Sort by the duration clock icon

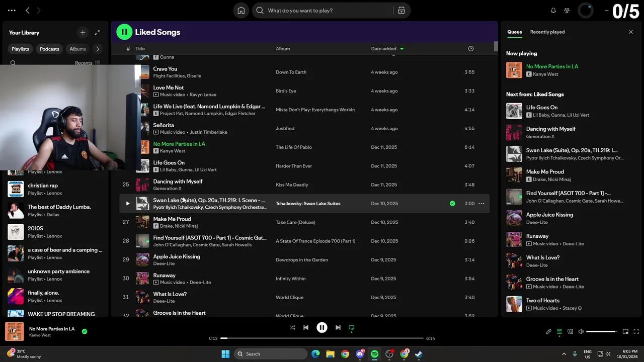(471, 49)
